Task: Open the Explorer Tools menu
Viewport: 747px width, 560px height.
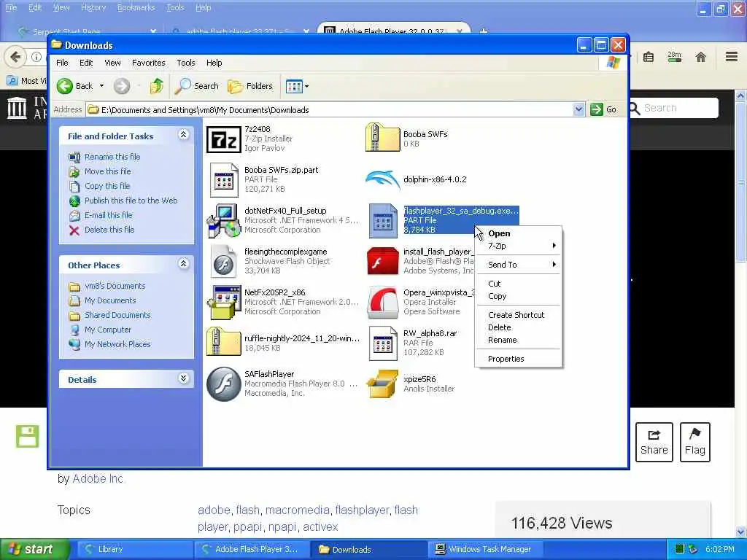Action: pyautogui.click(x=186, y=63)
